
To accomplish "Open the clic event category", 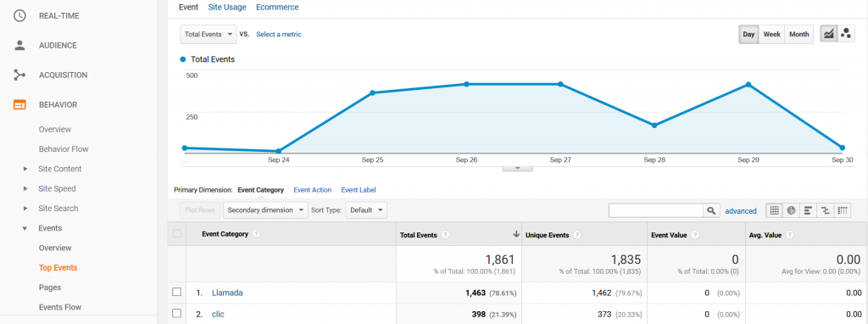I will point(218,314).
